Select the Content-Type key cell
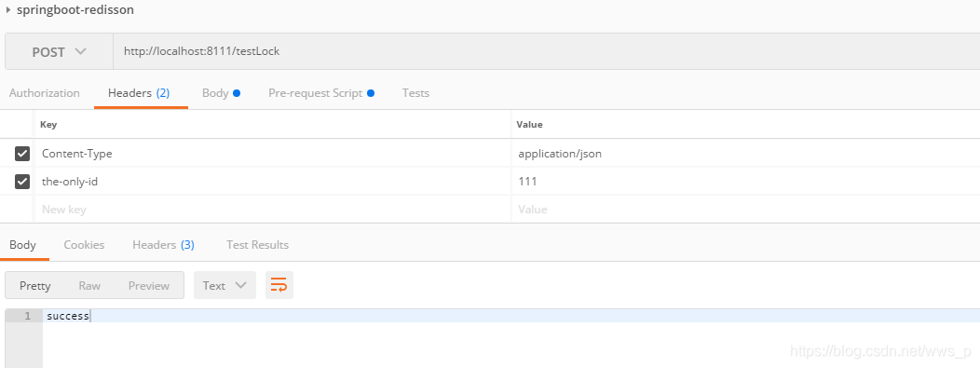This screenshot has width=980, height=368. [x=273, y=153]
